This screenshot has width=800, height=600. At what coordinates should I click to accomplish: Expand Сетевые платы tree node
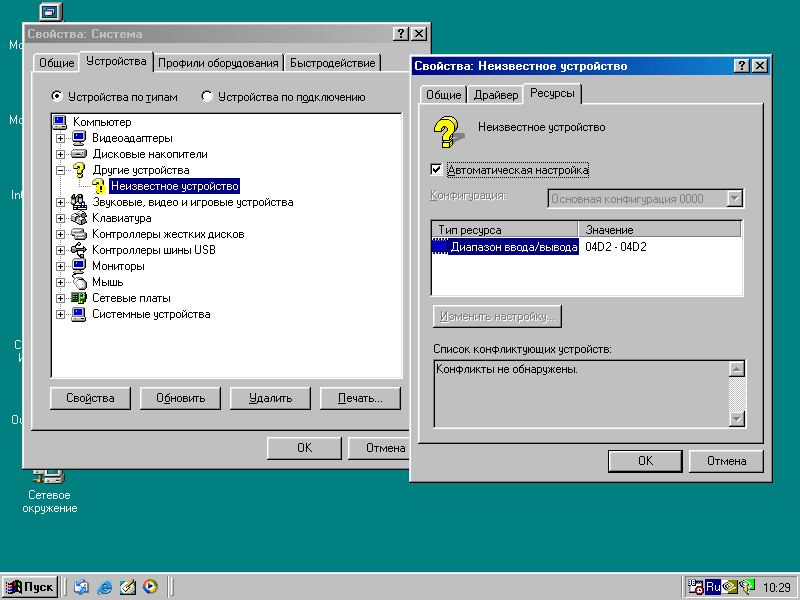tap(60, 298)
